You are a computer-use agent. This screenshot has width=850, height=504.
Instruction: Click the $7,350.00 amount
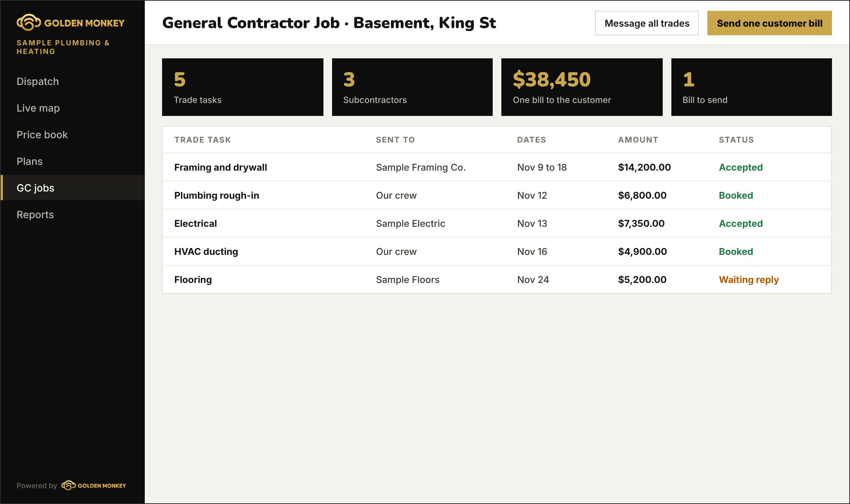(x=641, y=223)
